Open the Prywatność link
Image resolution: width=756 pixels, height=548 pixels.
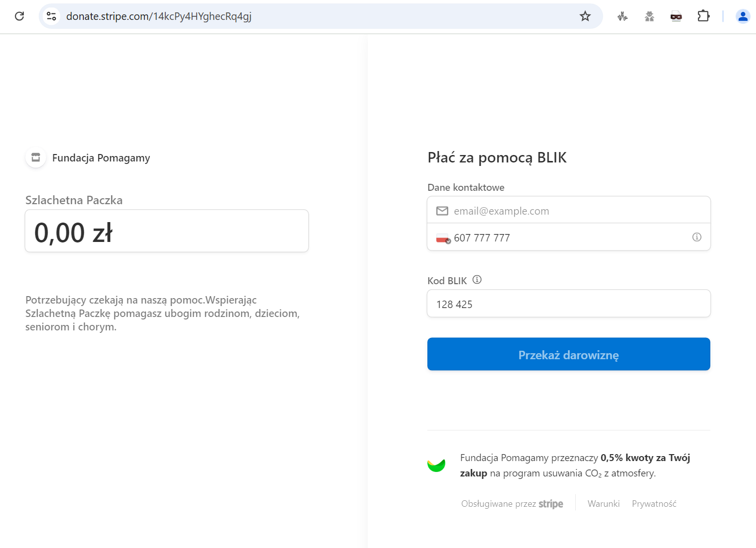point(654,503)
